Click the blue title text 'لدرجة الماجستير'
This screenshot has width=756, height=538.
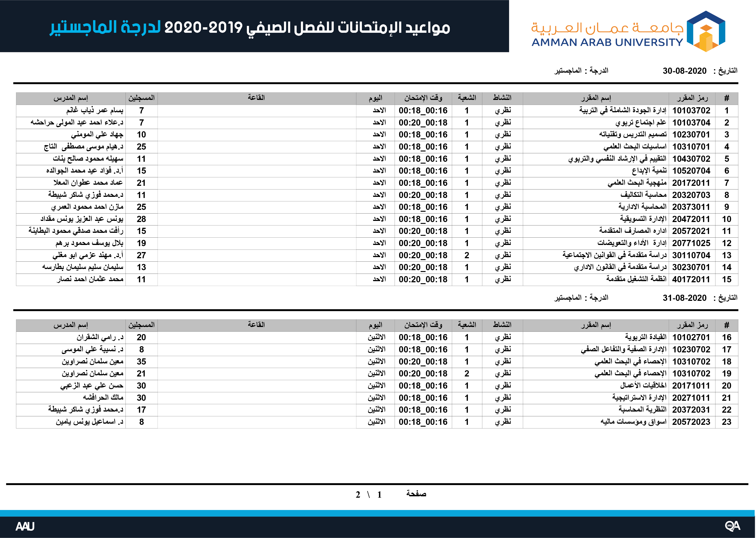pyautogui.click(x=105, y=27)
